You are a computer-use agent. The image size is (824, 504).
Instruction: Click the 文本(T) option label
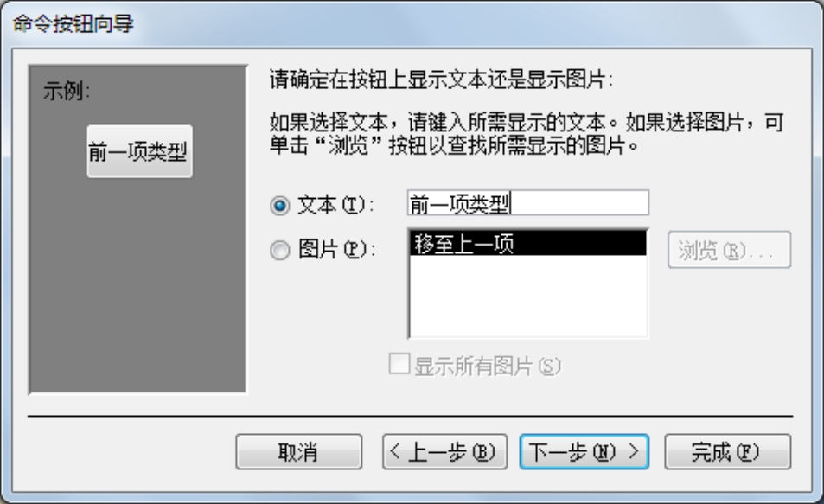335,204
